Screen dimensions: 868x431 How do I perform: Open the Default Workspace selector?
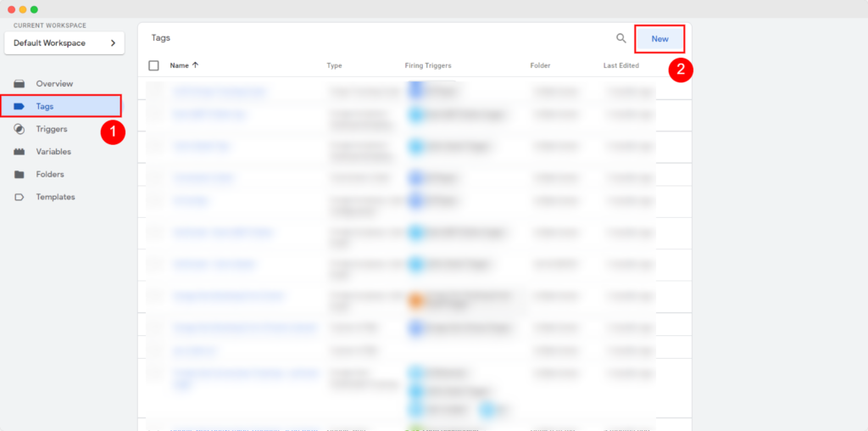tap(64, 42)
